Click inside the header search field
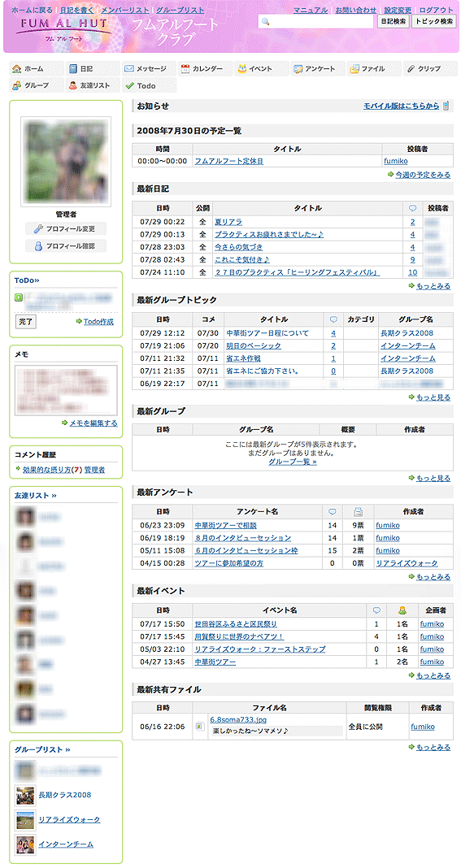 (x=315, y=21)
